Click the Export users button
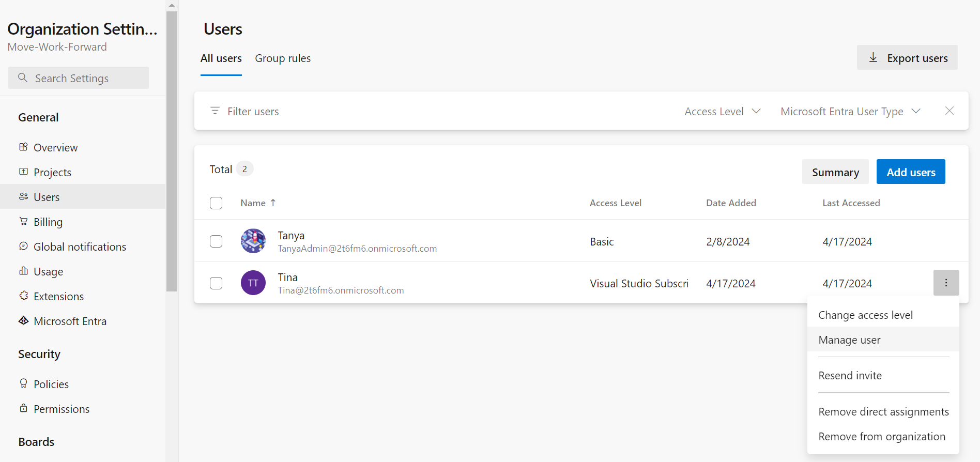This screenshot has width=980, height=462. point(907,58)
